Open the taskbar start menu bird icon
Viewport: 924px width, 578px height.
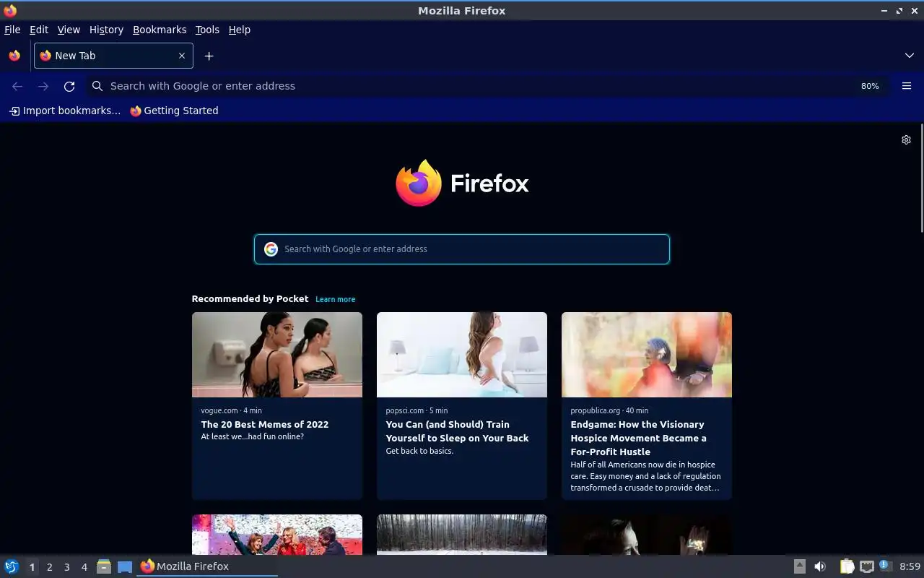coord(11,566)
